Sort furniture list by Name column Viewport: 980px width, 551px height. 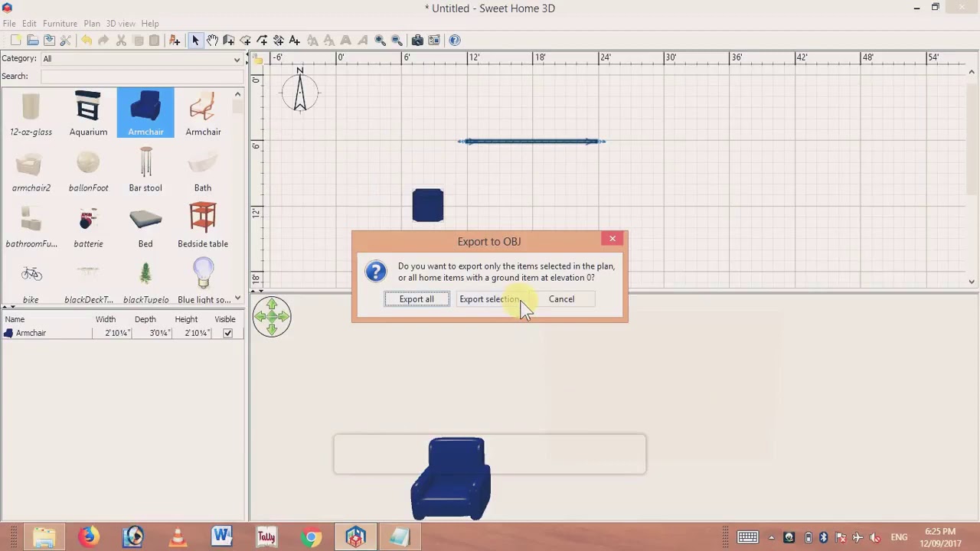[46, 319]
